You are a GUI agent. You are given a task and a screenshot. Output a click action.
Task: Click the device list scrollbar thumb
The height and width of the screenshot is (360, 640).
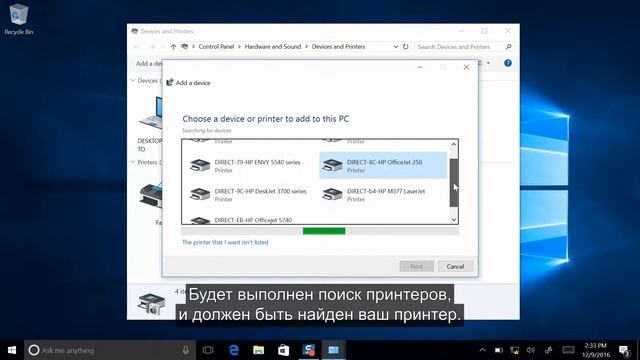(x=453, y=182)
